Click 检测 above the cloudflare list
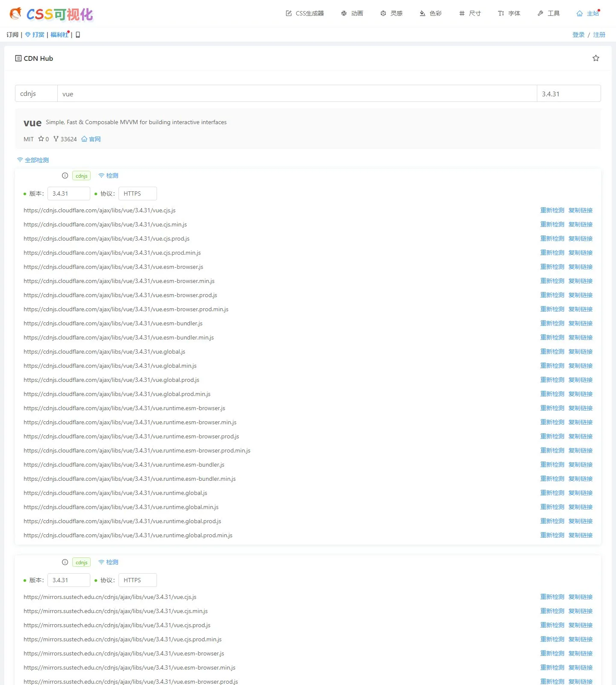 tap(108, 176)
